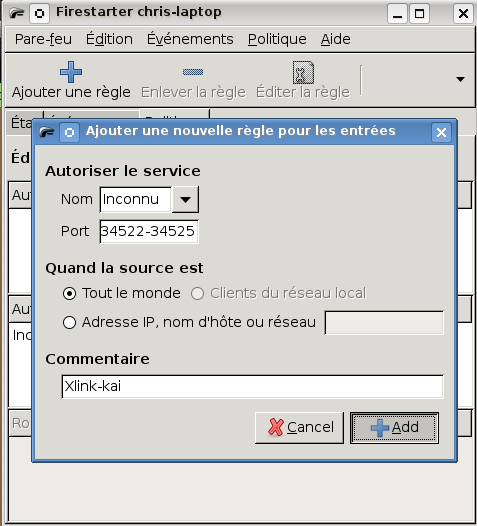The image size is (477, 526).
Task: Click the Enlever la règle minus icon
Action: click(x=193, y=72)
